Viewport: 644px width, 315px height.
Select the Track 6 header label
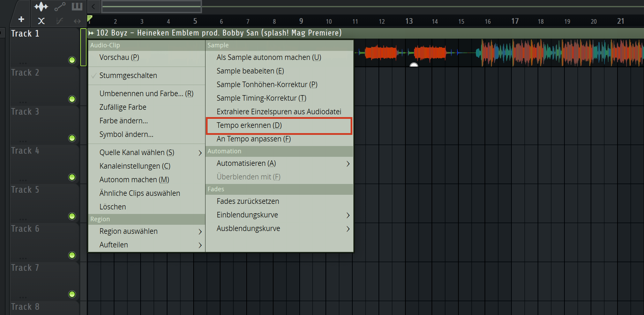25,229
